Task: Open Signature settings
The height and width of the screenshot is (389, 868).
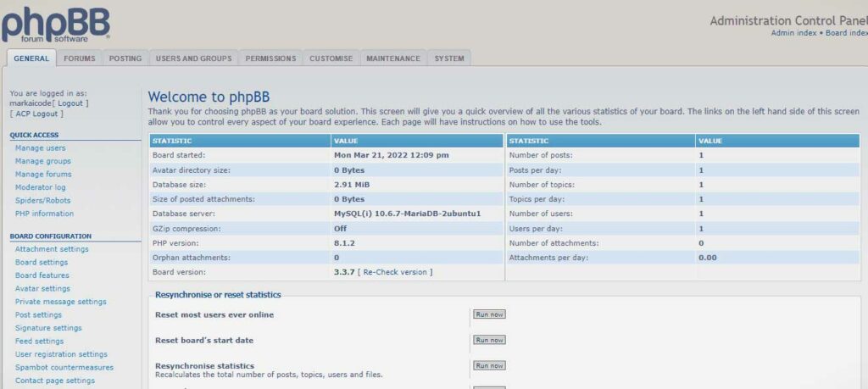Action: [48, 328]
